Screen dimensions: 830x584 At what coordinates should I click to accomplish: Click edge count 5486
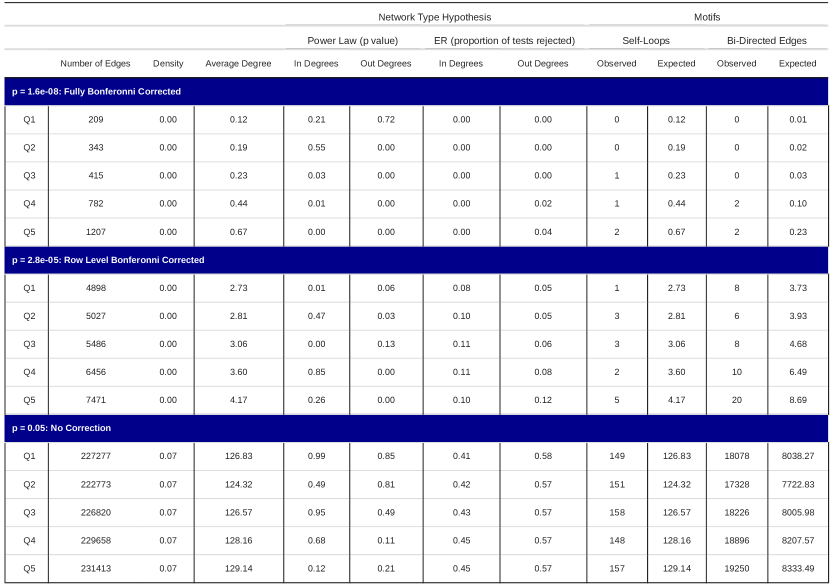click(x=96, y=344)
